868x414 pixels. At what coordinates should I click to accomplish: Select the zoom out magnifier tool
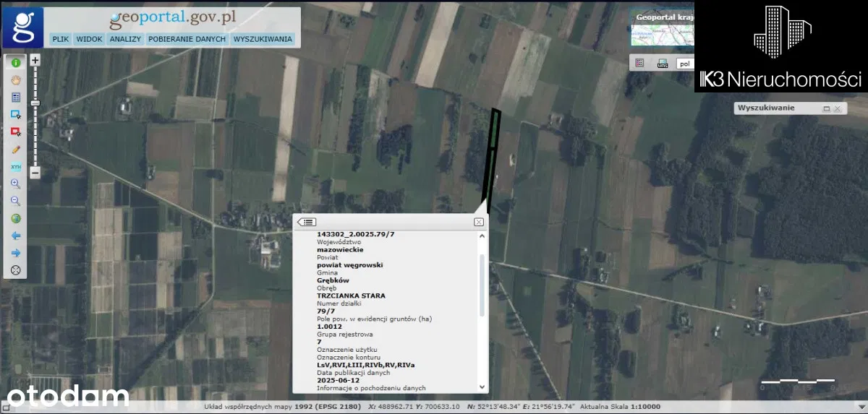pos(15,201)
